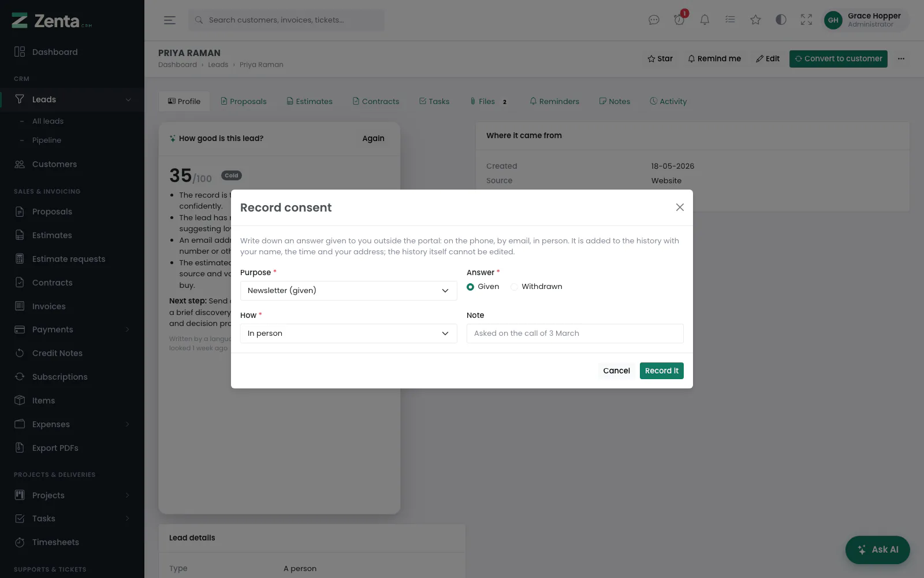The height and width of the screenshot is (578, 924).
Task: Enter fullscreen using the expand icon
Action: point(806,20)
